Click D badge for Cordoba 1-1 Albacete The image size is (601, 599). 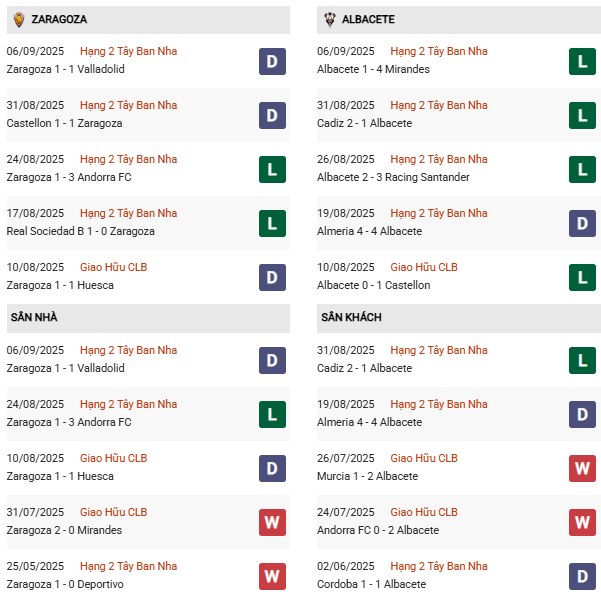(x=582, y=576)
